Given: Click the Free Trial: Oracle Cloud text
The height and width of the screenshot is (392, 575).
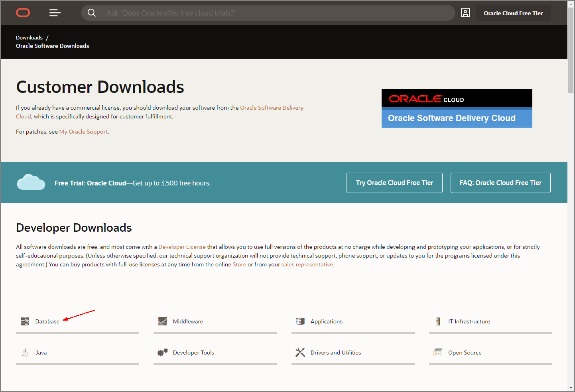Looking at the screenshot, I should 90,183.
